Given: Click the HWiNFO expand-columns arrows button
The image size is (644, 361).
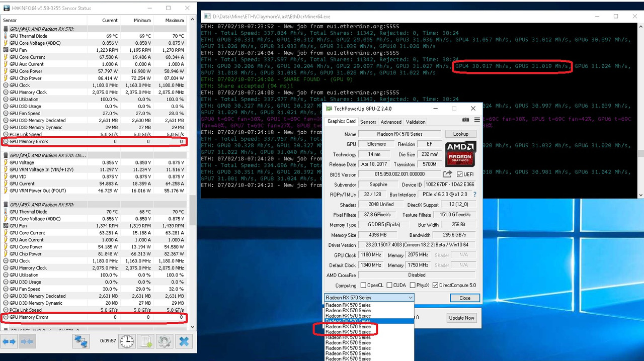Looking at the screenshot, I should point(10,342).
